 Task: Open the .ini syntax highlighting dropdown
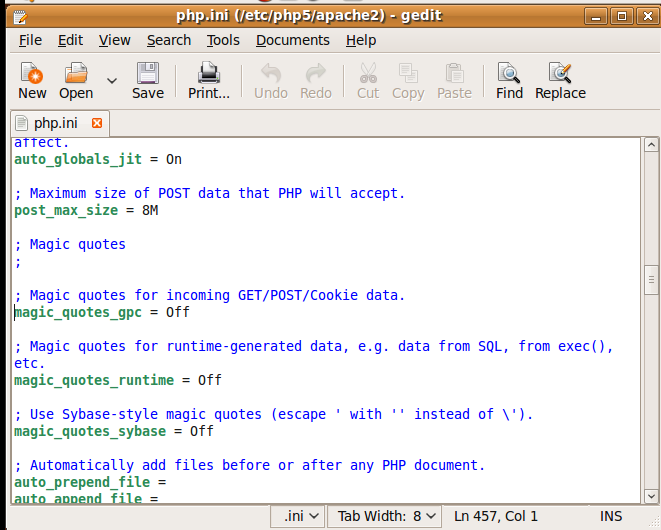pos(298,516)
